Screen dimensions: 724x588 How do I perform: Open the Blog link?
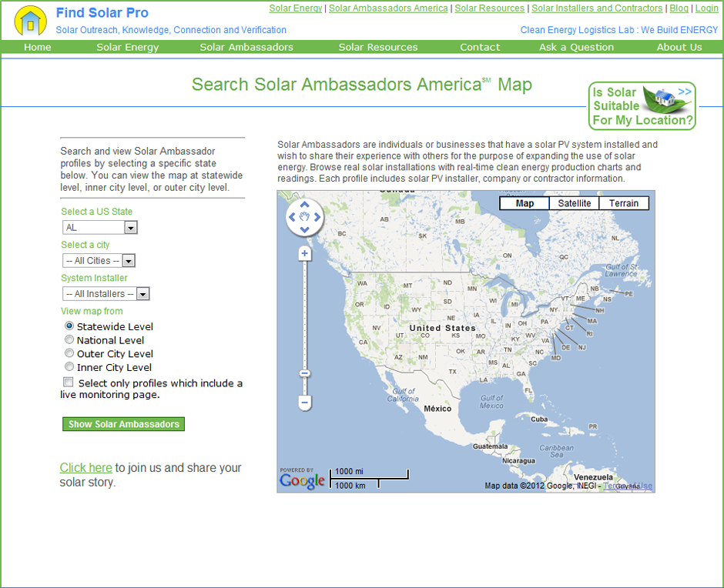click(679, 8)
